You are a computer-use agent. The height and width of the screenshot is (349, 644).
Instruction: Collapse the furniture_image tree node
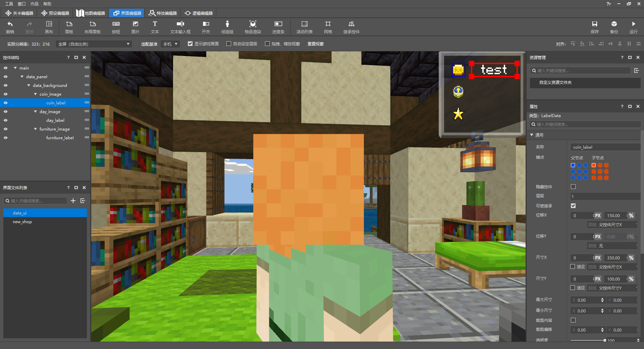click(x=35, y=129)
